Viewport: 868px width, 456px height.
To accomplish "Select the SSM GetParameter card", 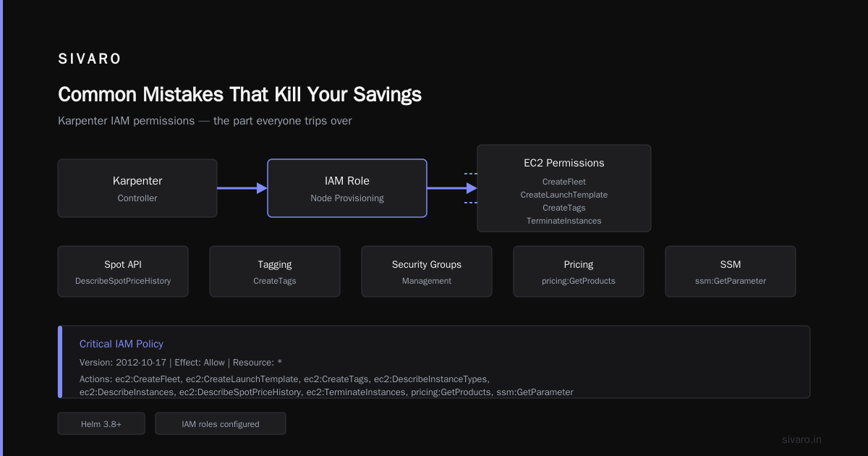I will point(731,271).
